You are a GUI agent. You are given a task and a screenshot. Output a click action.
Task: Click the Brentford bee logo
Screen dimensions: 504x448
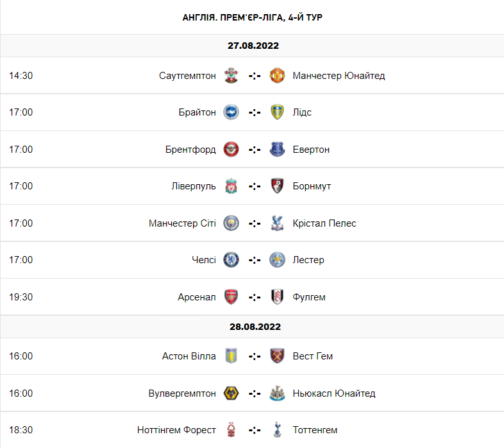pos(231,150)
